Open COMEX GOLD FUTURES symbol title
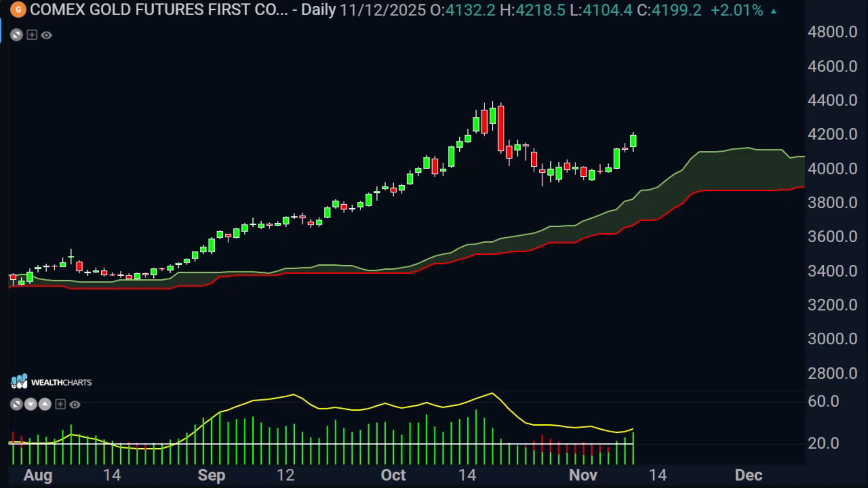The height and width of the screenshot is (488, 868). [158, 9]
